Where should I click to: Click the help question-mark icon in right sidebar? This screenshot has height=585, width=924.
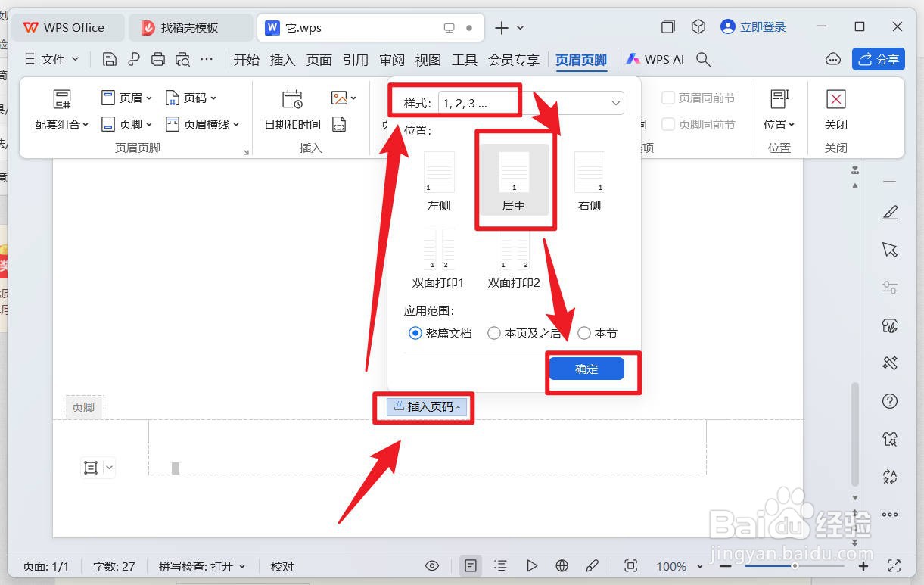889,402
